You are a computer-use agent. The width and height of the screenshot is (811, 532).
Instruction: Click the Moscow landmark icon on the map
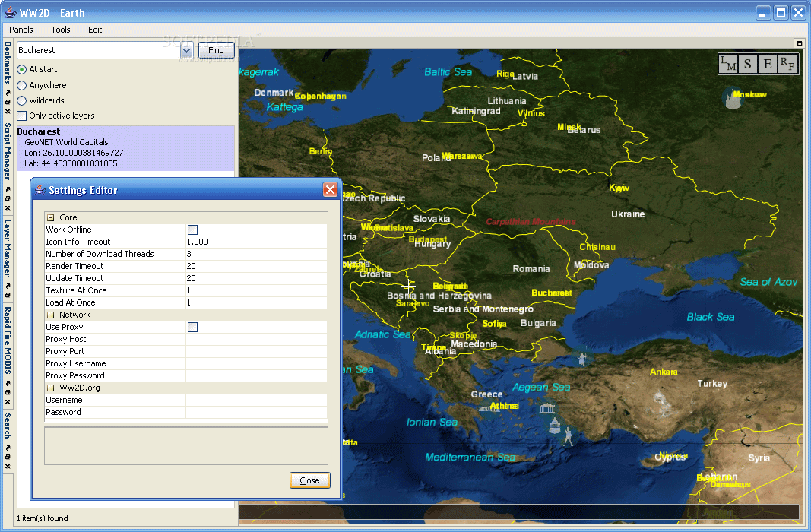click(x=732, y=98)
